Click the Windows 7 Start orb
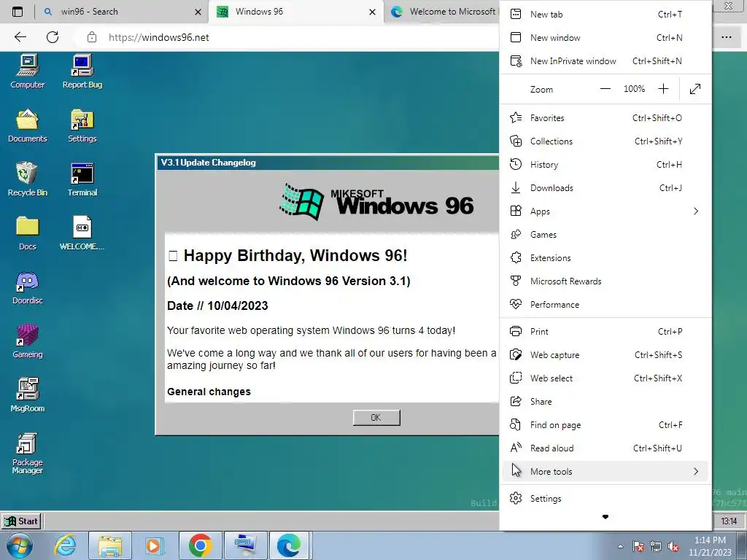This screenshot has width=747, height=560. [x=20, y=545]
